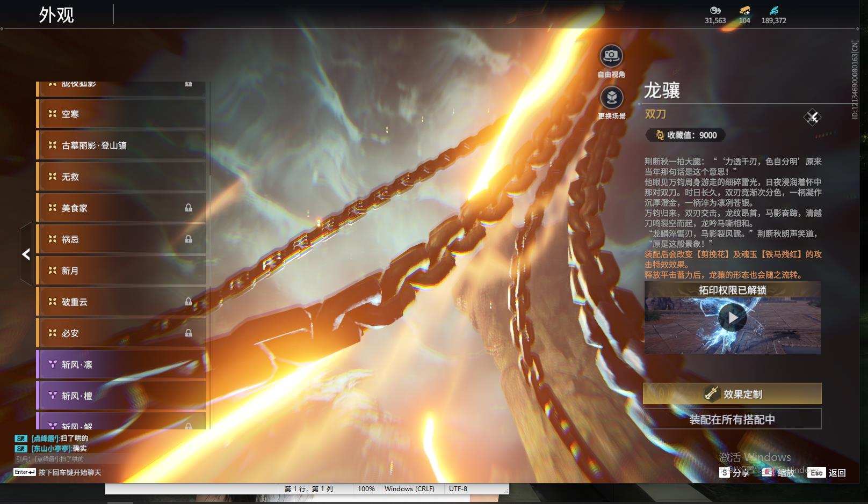Collapse the skin list with left arrow

(x=26, y=254)
